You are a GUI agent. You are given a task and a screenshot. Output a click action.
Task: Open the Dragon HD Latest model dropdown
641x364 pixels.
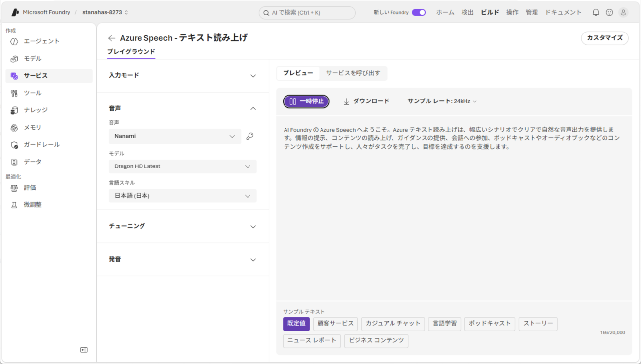183,166
